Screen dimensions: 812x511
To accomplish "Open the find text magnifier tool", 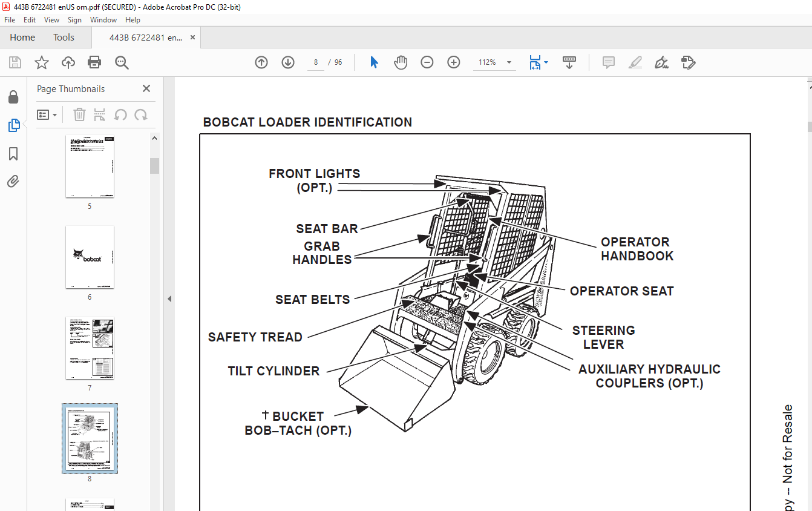I will [122, 62].
